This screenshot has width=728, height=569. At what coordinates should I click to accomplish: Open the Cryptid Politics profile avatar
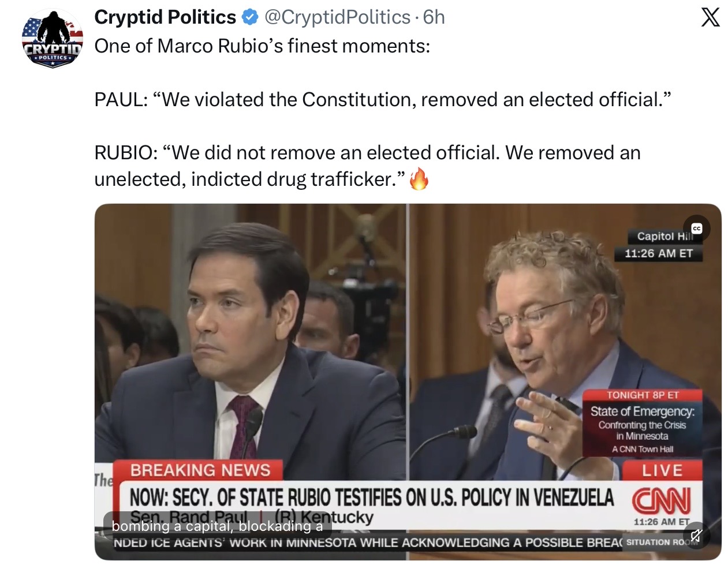click(x=51, y=39)
